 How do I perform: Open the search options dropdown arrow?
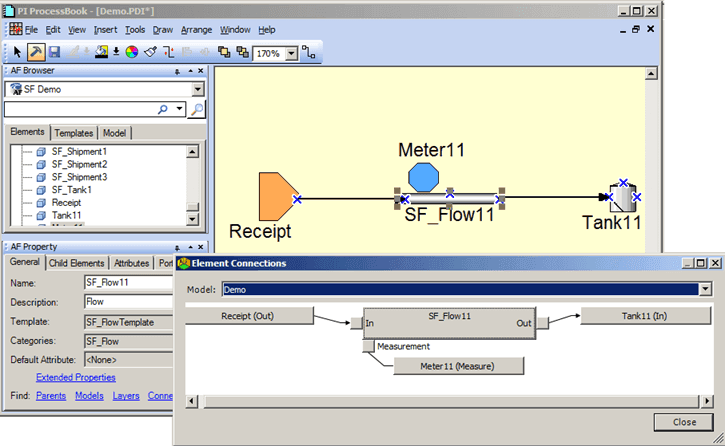tap(179, 109)
